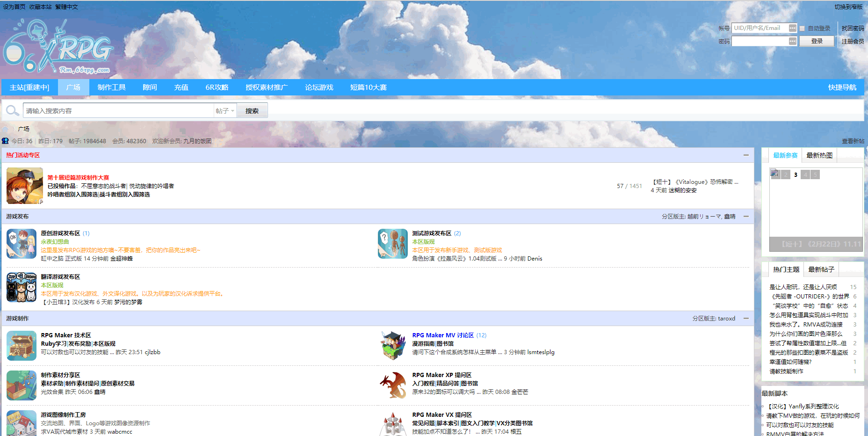Click the home breadcrumb icon
This screenshot has height=436, width=868.
[x=5, y=129]
